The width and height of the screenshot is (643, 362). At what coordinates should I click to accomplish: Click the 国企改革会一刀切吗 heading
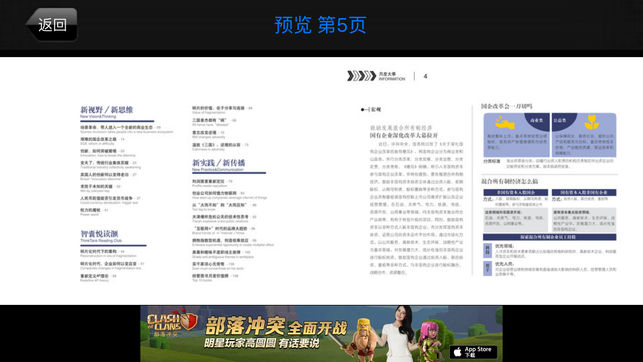(x=507, y=106)
